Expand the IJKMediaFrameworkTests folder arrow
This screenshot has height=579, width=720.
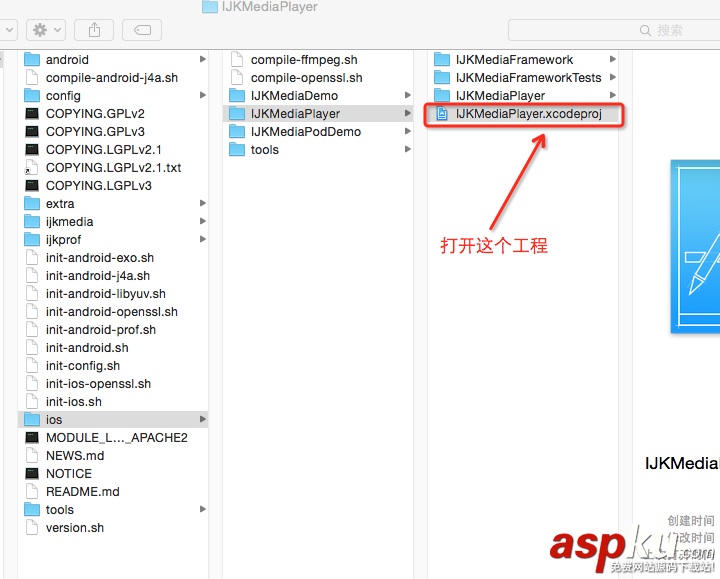click(x=613, y=77)
